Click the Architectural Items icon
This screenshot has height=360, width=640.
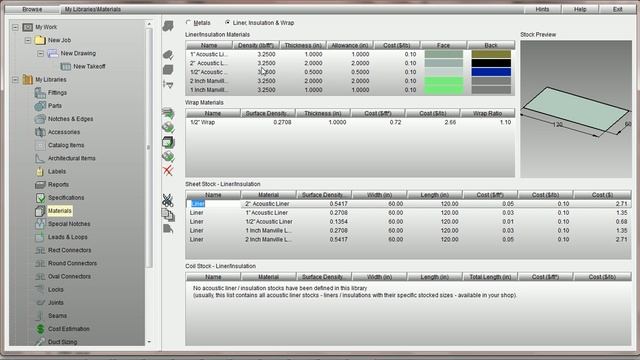point(40,158)
